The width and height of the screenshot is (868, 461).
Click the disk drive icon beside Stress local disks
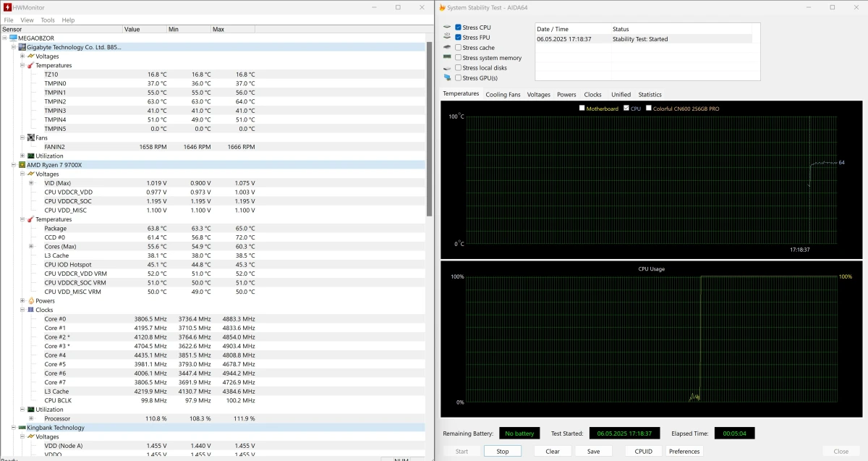(x=447, y=67)
